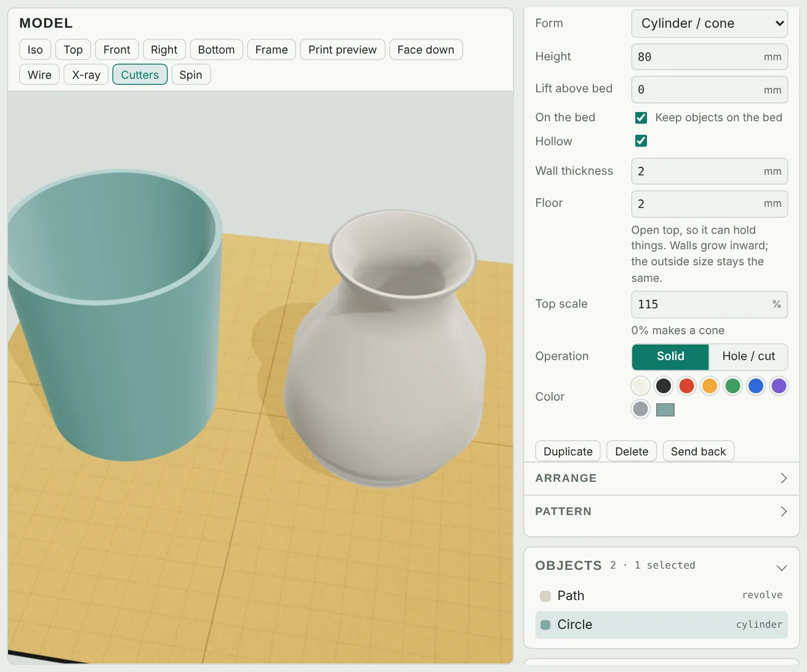The image size is (807, 672).
Task: Open the custom teal color picker
Action: click(665, 410)
